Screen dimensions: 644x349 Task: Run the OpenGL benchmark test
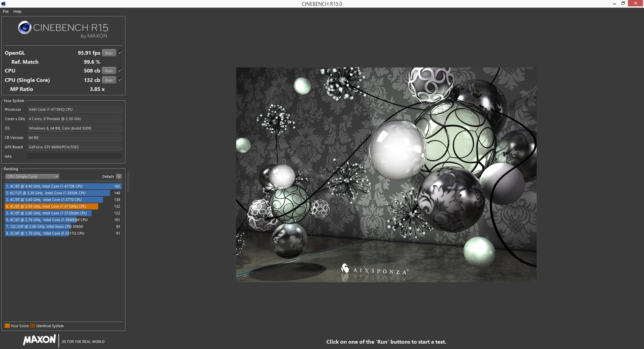pyautogui.click(x=109, y=53)
